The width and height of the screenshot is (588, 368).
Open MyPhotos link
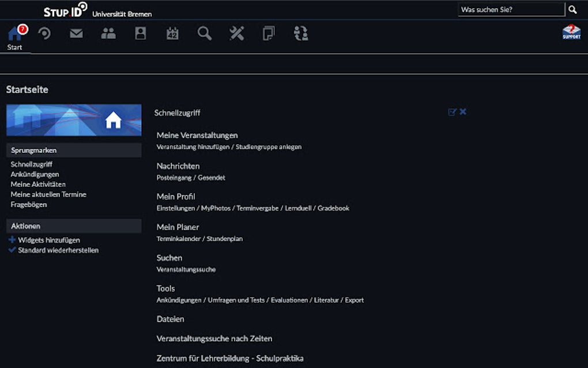(x=216, y=208)
